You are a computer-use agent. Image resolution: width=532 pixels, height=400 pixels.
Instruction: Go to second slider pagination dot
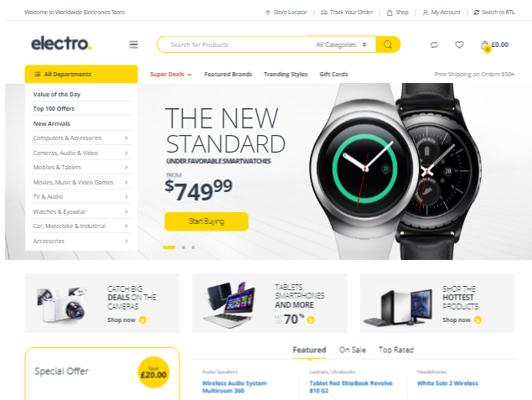pyautogui.click(x=183, y=247)
